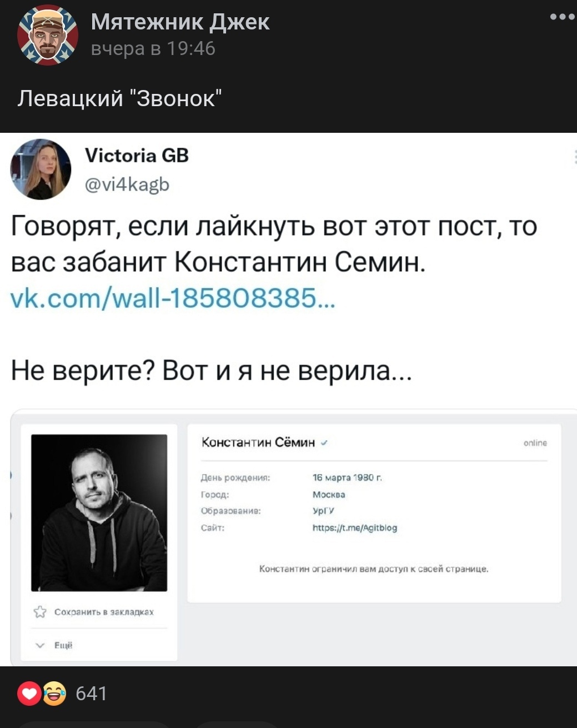Tap the вчера в 19:46 timestamp
The width and height of the screenshot is (577, 728).
click(153, 49)
